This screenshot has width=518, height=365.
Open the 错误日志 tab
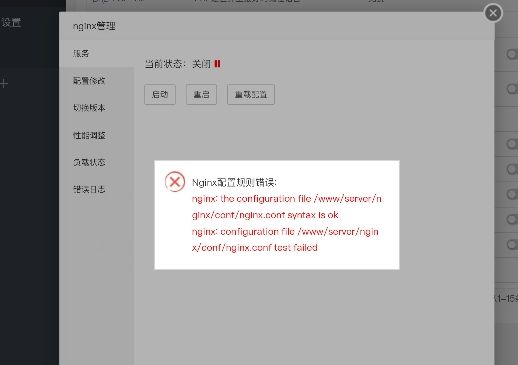point(96,190)
